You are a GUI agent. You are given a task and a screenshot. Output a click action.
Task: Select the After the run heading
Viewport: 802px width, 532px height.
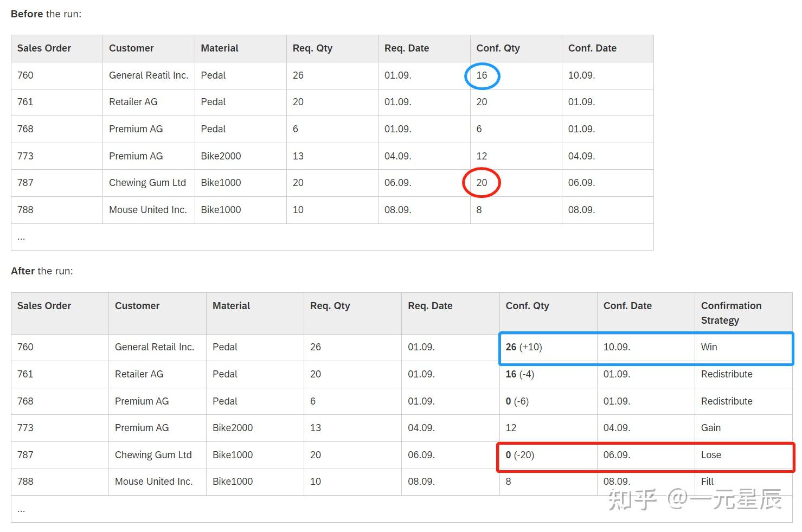42,271
